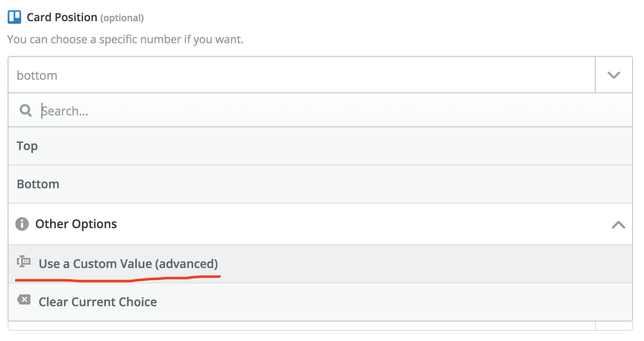Collapse Other Options using the up chevron
The height and width of the screenshot is (341, 644).
(618, 224)
